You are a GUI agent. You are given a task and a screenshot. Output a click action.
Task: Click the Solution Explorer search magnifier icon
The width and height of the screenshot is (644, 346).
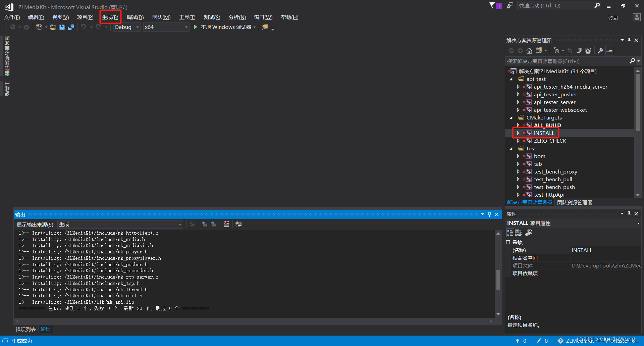(x=632, y=61)
